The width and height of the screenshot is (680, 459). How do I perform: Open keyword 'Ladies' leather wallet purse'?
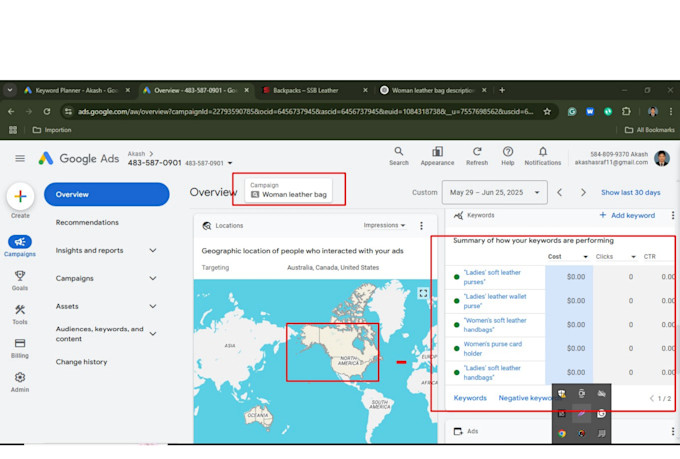click(x=495, y=301)
